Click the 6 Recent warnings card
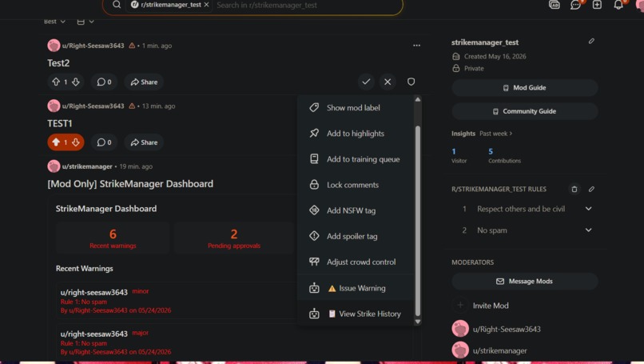Viewport: 644px width, 364px height. coord(113,238)
